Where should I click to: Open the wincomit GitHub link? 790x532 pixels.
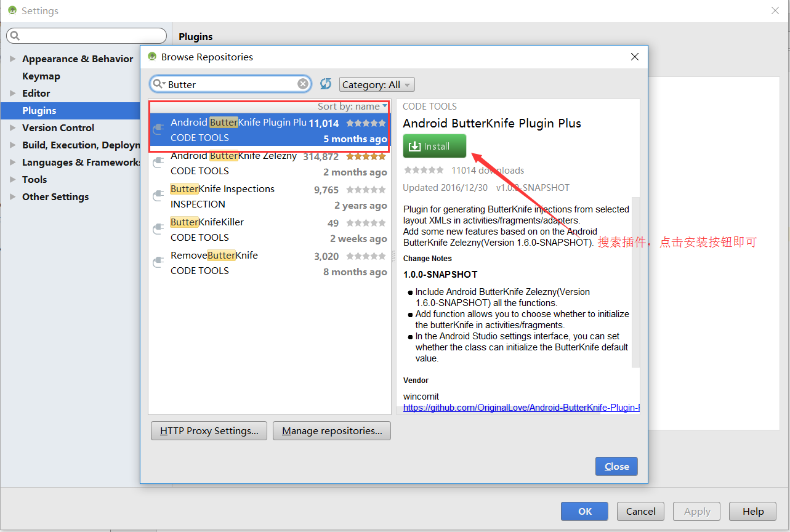(522, 408)
